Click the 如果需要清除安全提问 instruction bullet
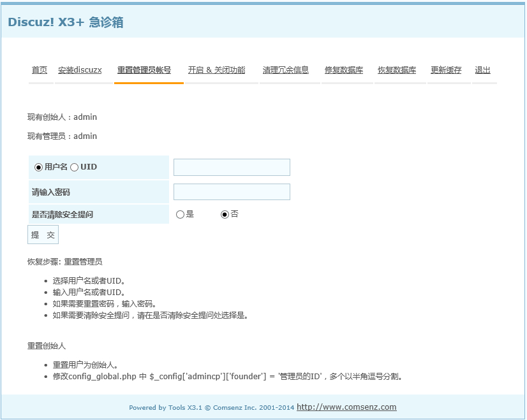Image resolution: width=527 pixels, height=420 pixels. click(151, 315)
